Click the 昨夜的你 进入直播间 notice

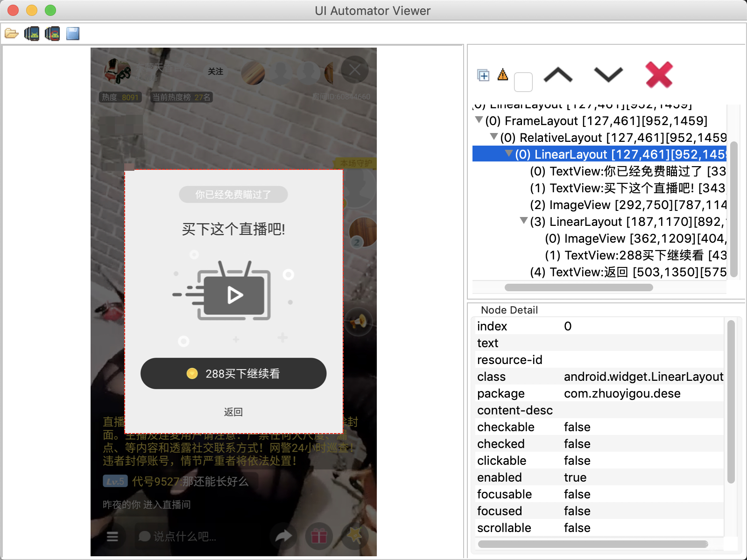tap(147, 504)
